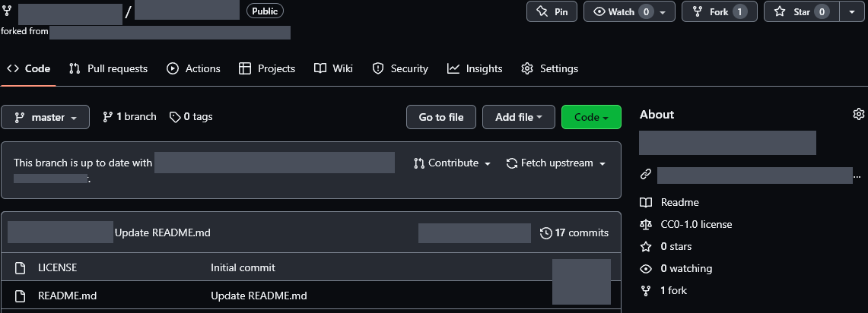Open the green Code dropdown
The image size is (868, 313).
coord(591,118)
